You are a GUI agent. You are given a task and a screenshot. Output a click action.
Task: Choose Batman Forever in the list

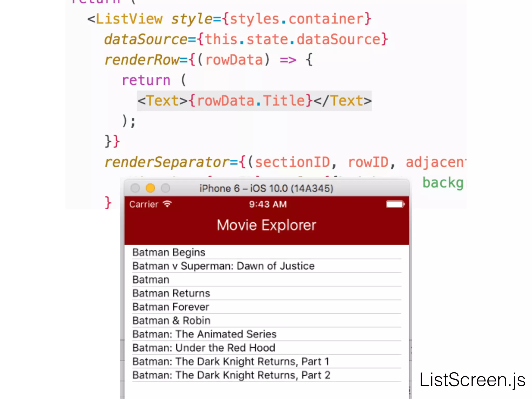tap(171, 307)
